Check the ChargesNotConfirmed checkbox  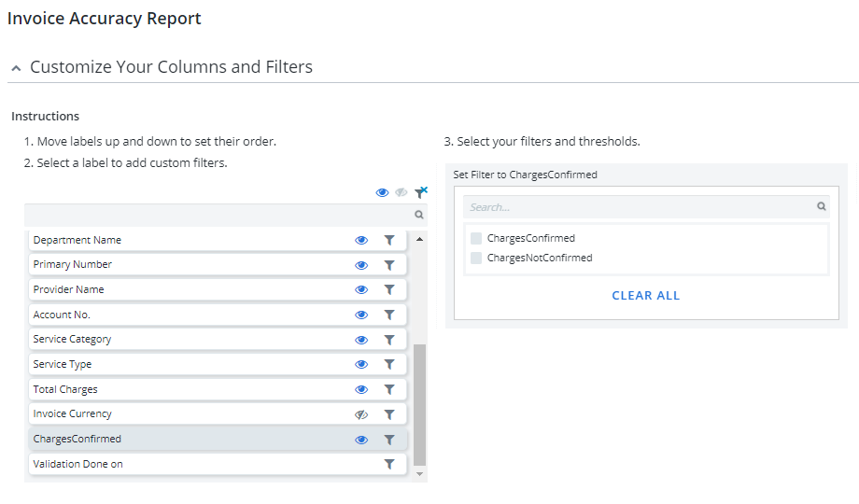coord(476,258)
